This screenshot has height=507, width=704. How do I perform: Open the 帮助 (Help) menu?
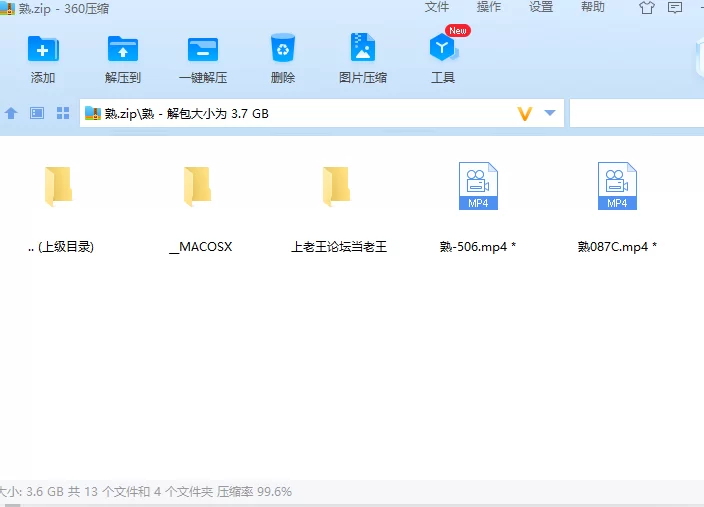point(593,7)
